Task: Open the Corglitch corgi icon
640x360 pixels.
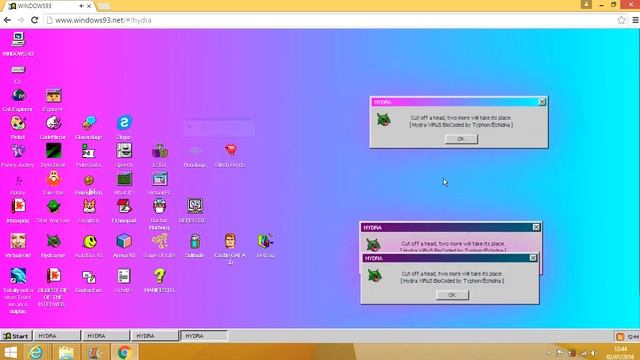Action: 89,207
